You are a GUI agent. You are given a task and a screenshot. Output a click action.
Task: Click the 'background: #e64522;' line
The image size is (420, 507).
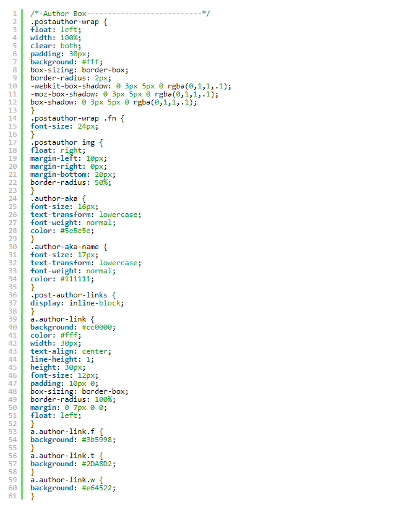(x=73, y=488)
